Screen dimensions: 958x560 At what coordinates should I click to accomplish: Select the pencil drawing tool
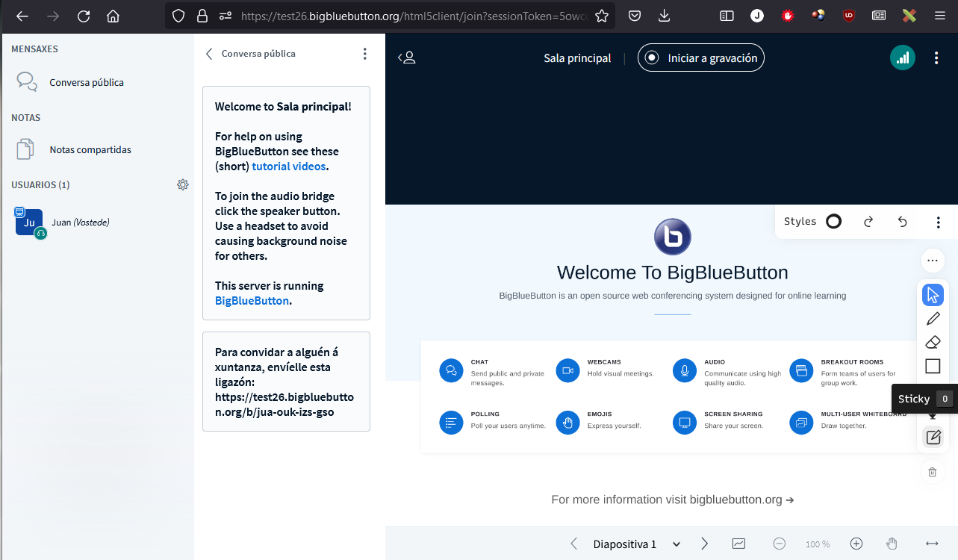[x=933, y=318]
